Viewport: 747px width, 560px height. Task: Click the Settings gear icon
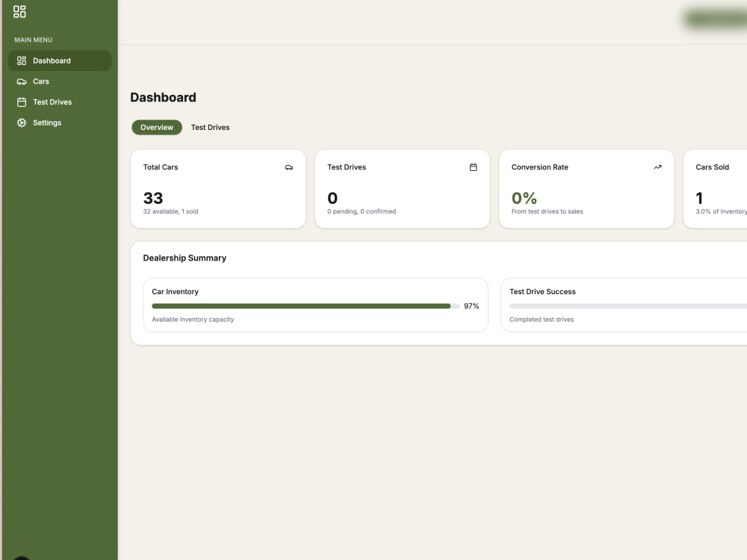22,123
